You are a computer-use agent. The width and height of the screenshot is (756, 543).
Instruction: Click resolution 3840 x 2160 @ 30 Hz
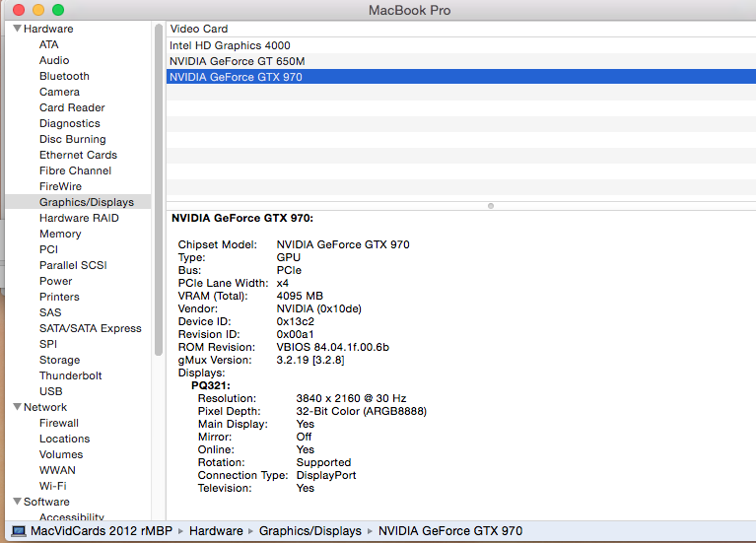pos(351,398)
